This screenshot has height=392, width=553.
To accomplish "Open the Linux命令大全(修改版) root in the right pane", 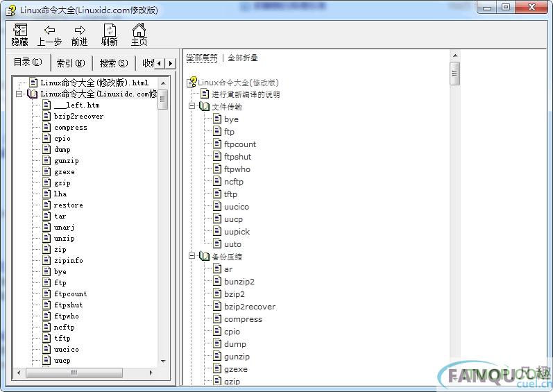I will pyautogui.click(x=238, y=83).
